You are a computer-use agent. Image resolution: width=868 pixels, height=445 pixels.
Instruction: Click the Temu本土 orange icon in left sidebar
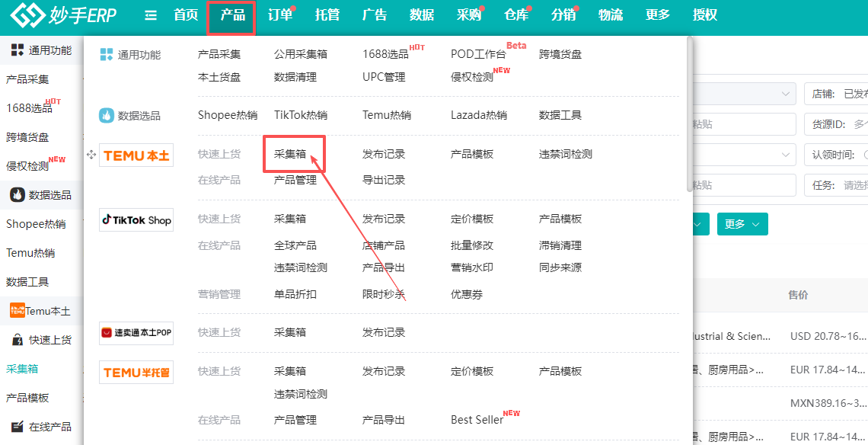pyautogui.click(x=18, y=310)
